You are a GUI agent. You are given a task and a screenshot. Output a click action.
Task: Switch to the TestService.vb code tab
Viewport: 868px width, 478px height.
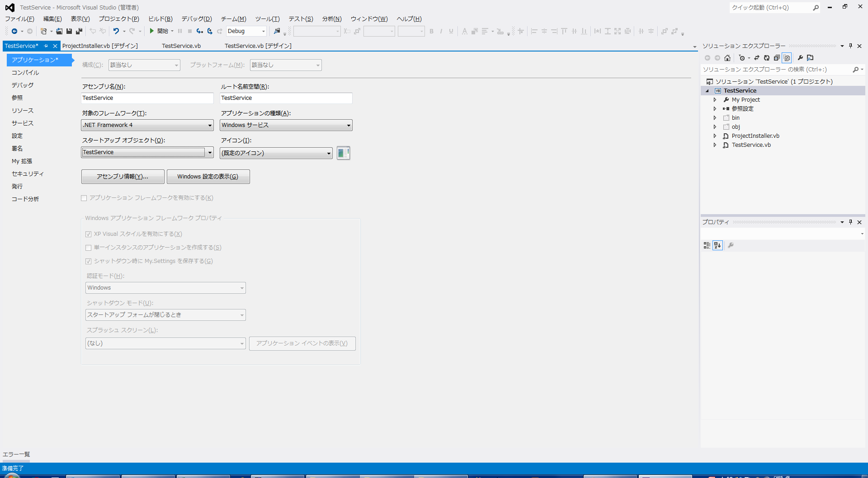[x=181, y=46]
